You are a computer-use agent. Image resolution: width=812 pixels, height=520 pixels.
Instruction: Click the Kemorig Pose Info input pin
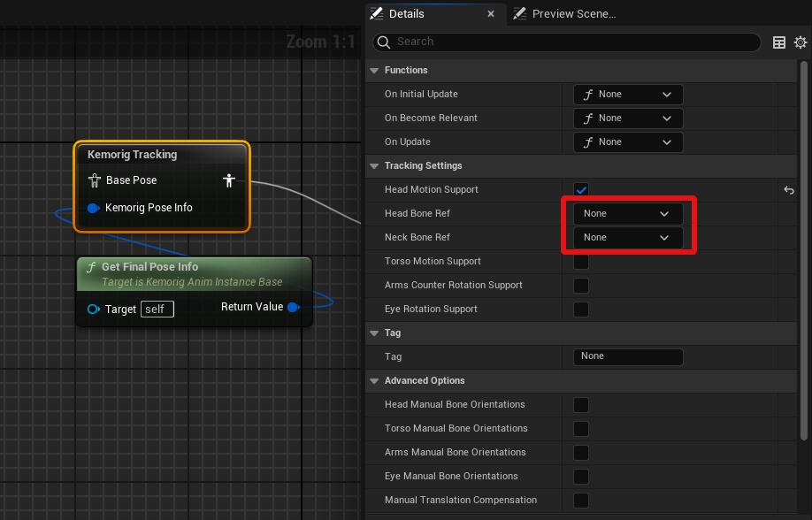coord(93,208)
